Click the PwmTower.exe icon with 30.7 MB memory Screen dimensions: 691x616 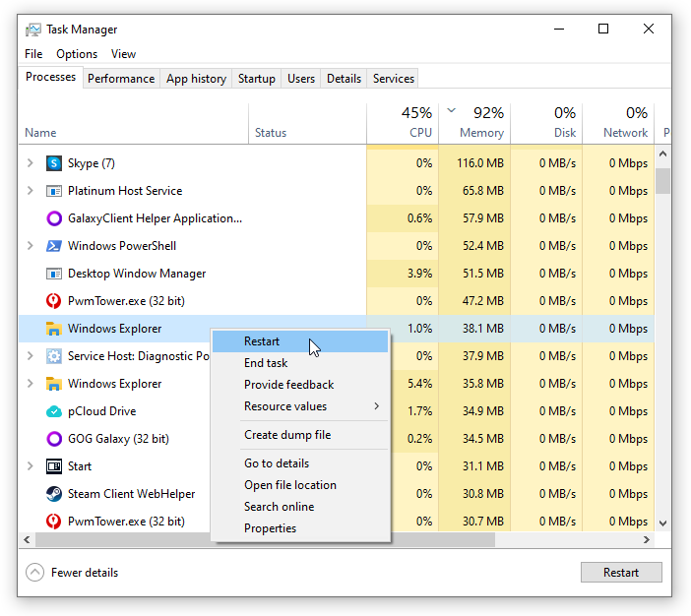click(x=54, y=522)
